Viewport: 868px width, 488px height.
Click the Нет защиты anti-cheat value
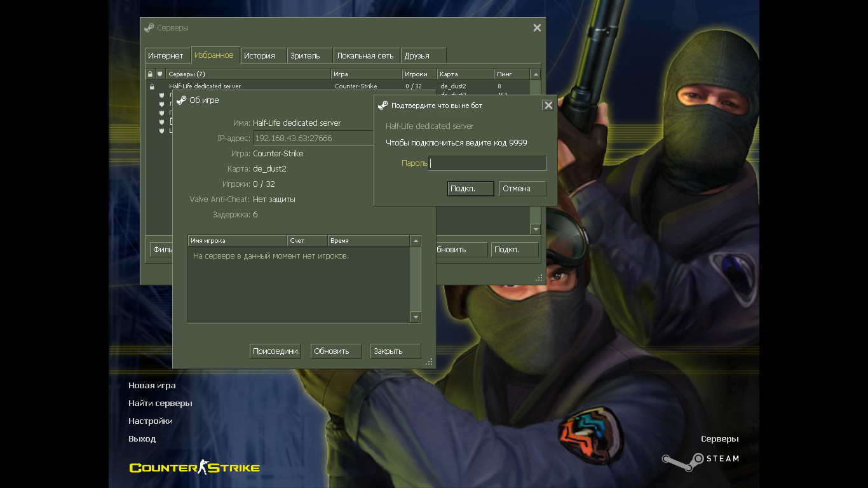pos(274,200)
